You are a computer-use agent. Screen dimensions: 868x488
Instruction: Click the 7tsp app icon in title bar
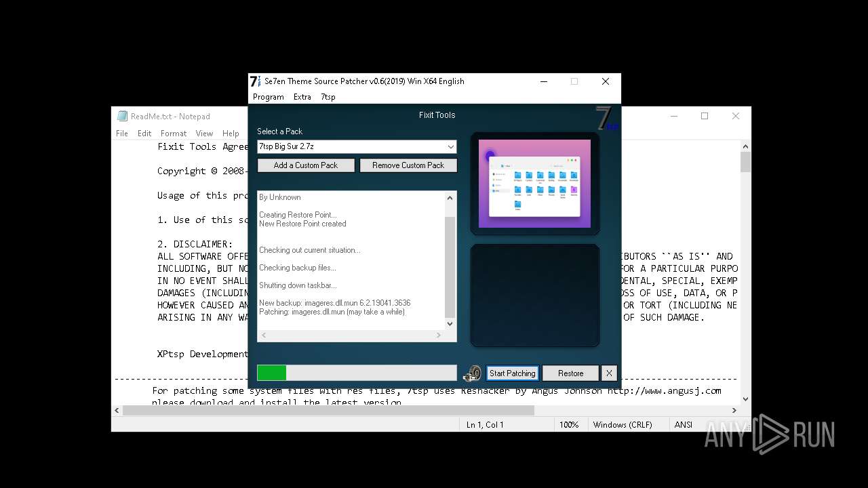[x=255, y=81]
